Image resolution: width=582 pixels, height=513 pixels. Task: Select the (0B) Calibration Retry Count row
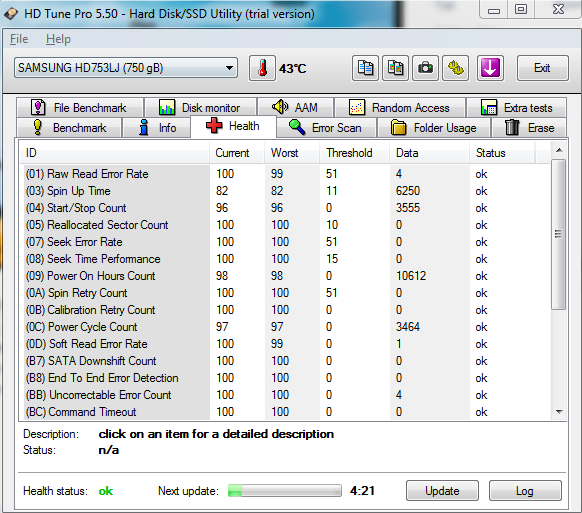click(x=286, y=310)
